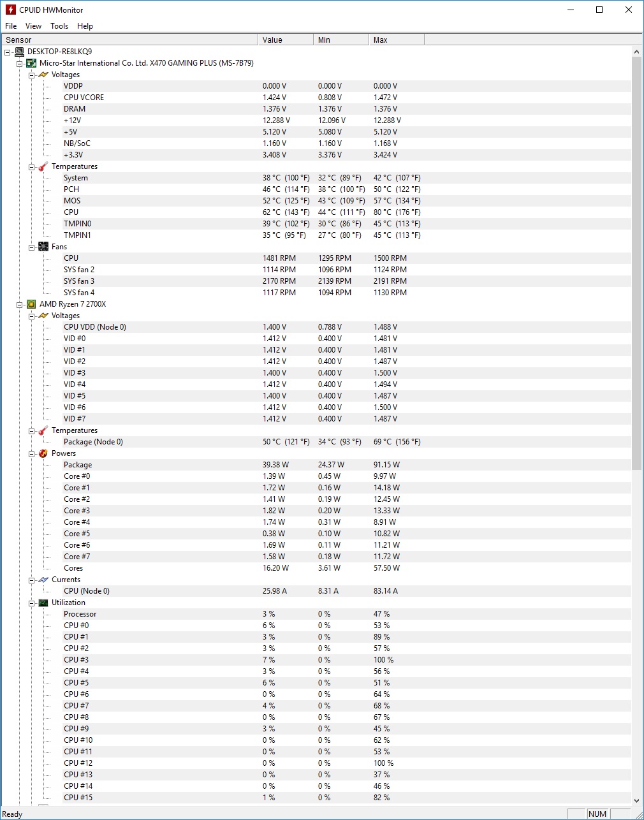
Task: Click the scrollbar down arrow
Action: click(636, 801)
